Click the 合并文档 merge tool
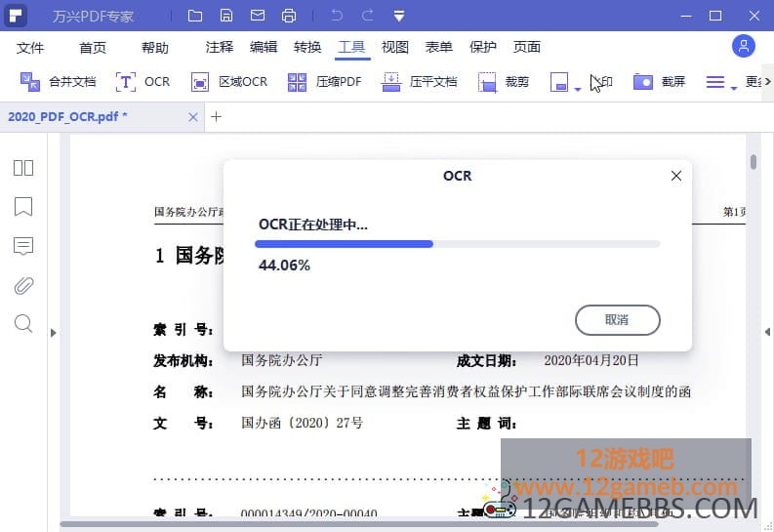The height and width of the screenshot is (532, 774). [x=58, y=81]
